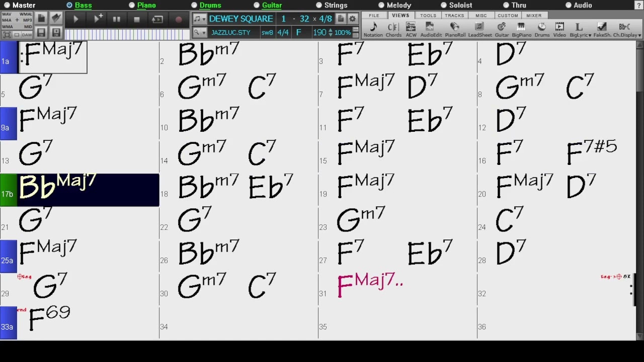Click the 190 tempo value
644x362 pixels.
tap(319, 32)
